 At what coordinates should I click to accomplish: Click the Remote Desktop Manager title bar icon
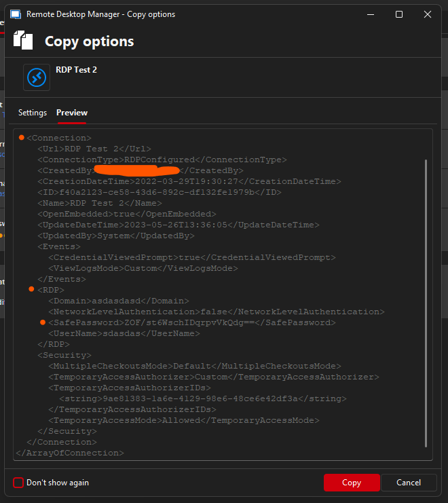tap(16, 14)
